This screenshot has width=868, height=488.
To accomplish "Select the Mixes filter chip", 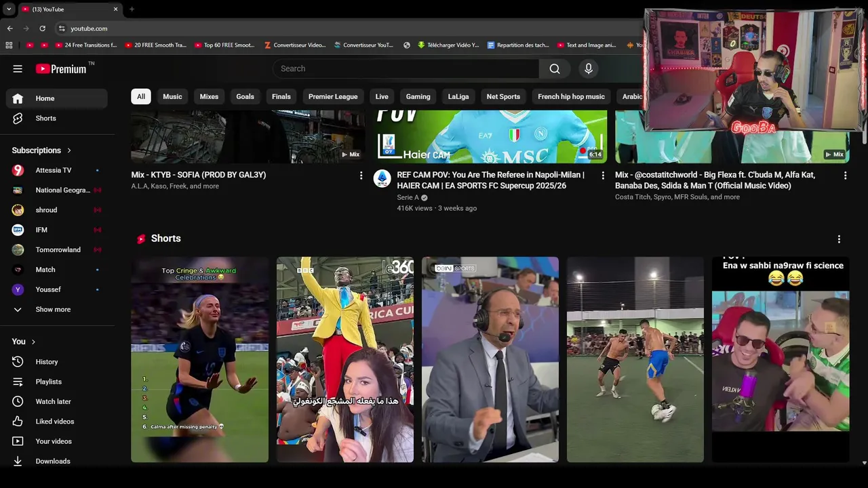I will click(x=209, y=96).
